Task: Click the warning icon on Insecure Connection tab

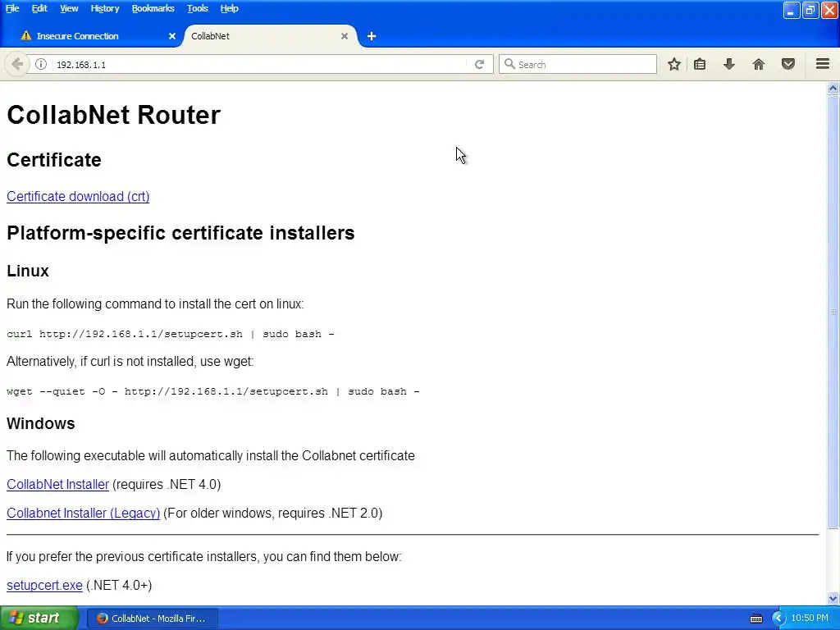Action: pos(25,35)
